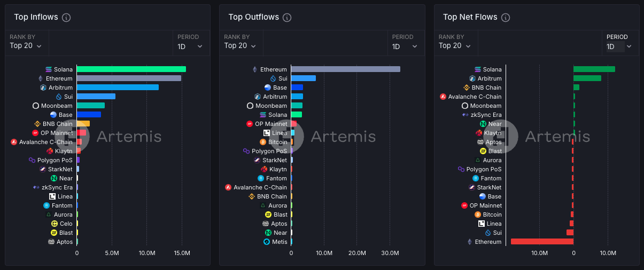The width and height of the screenshot is (644, 270).
Task: Click Moonbeam icon in Top Inflows chart
Action: coord(36,106)
